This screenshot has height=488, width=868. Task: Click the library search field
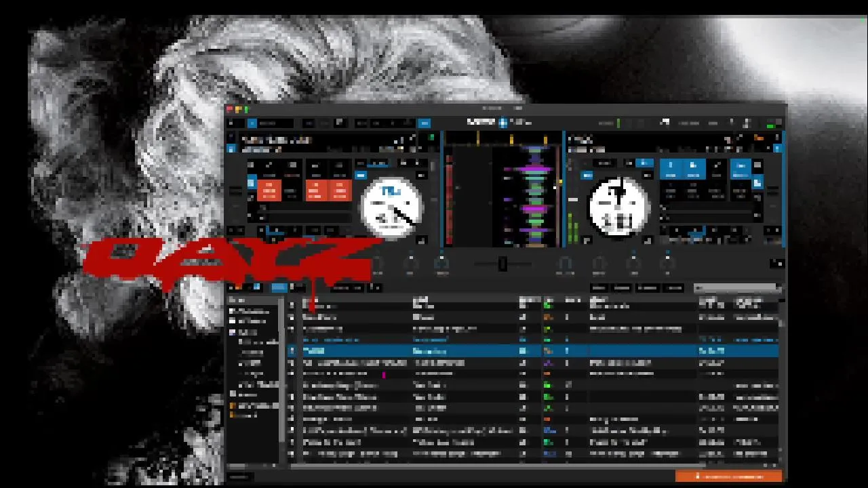pos(736,288)
